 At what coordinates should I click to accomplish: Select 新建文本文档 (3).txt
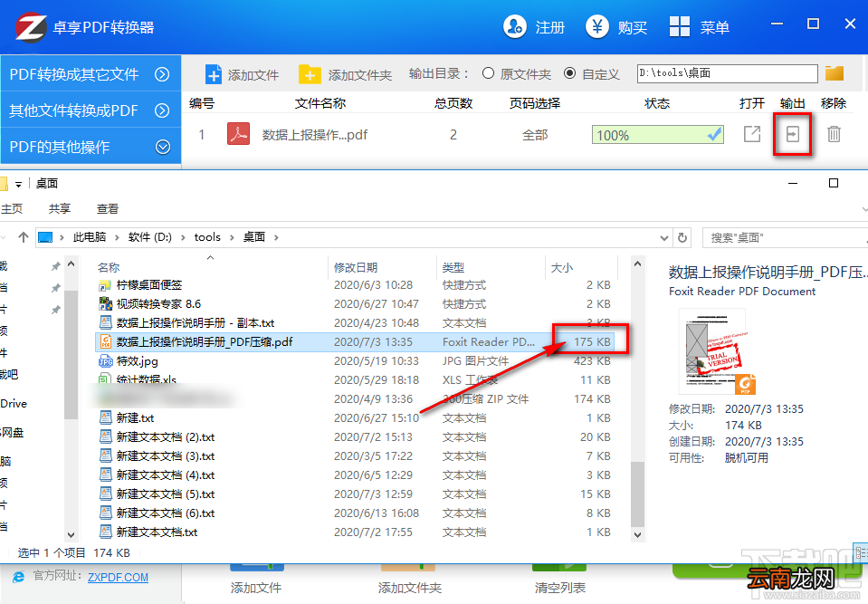click(x=157, y=456)
